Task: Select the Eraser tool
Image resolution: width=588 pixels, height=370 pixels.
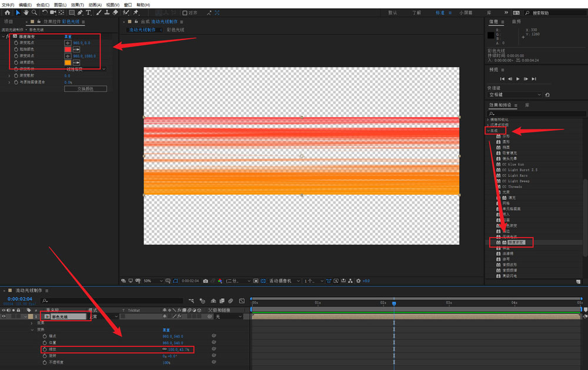Action: pos(115,12)
